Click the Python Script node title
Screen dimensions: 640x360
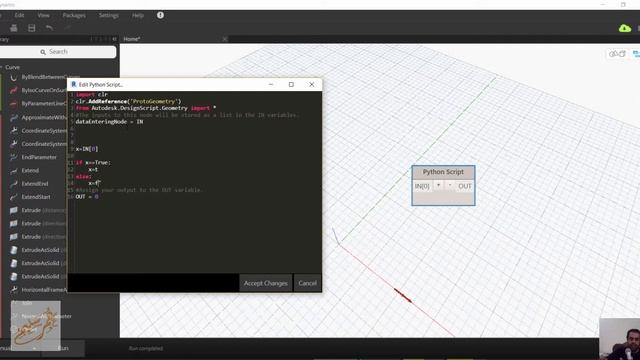(443, 172)
